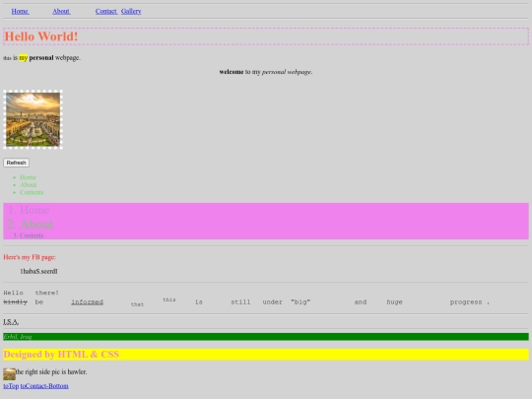Click the highlighted word "my"
The width and height of the screenshot is (532, 399).
[24, 58]
